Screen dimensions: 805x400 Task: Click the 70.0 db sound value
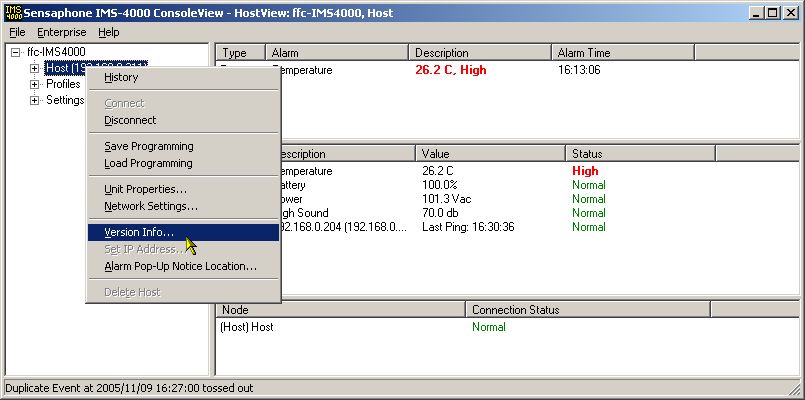440,213
